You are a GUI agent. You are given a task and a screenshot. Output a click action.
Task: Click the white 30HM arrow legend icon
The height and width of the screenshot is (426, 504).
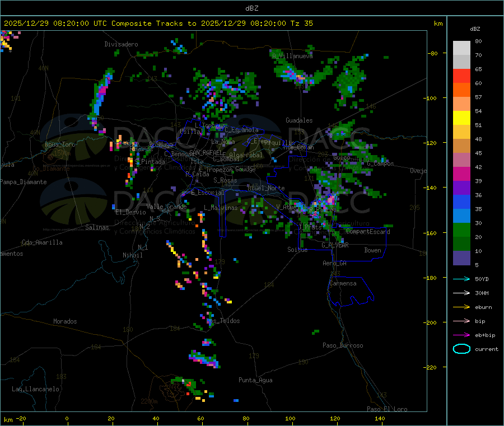click(x=461, y=293)
